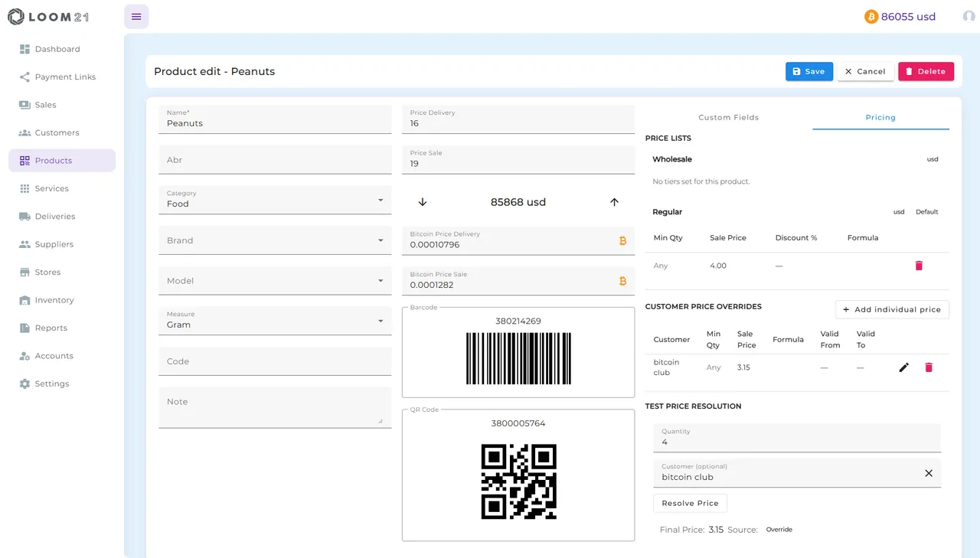Click the Accounts sidebar icon

pos(24,356)
